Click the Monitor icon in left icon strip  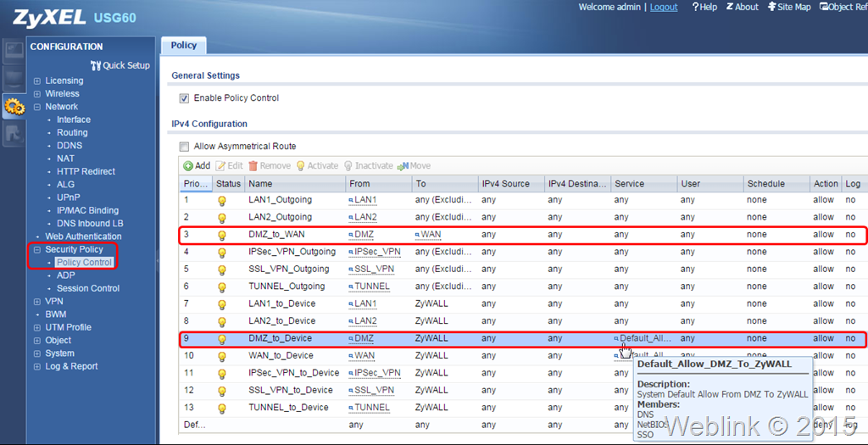coord(14,78)
